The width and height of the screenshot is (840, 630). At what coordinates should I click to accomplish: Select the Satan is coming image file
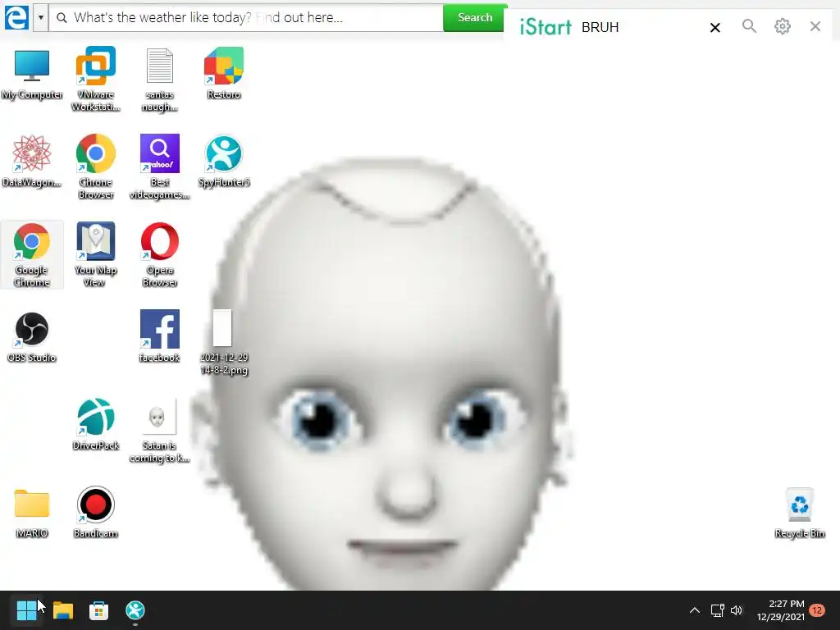click(x=159, y=430)
